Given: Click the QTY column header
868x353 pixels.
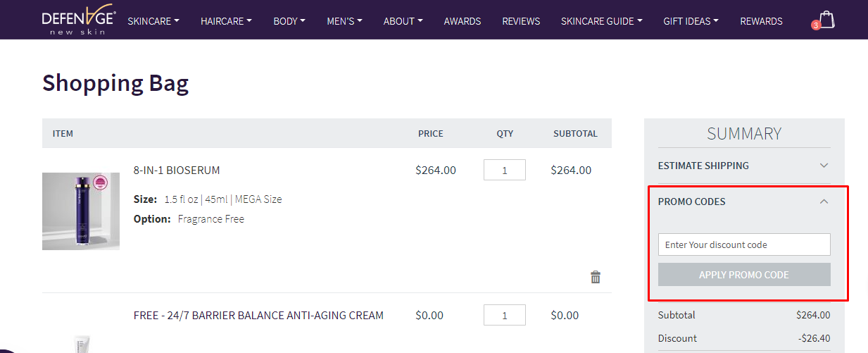Looking at the screenshot, I should coord(505,133).
